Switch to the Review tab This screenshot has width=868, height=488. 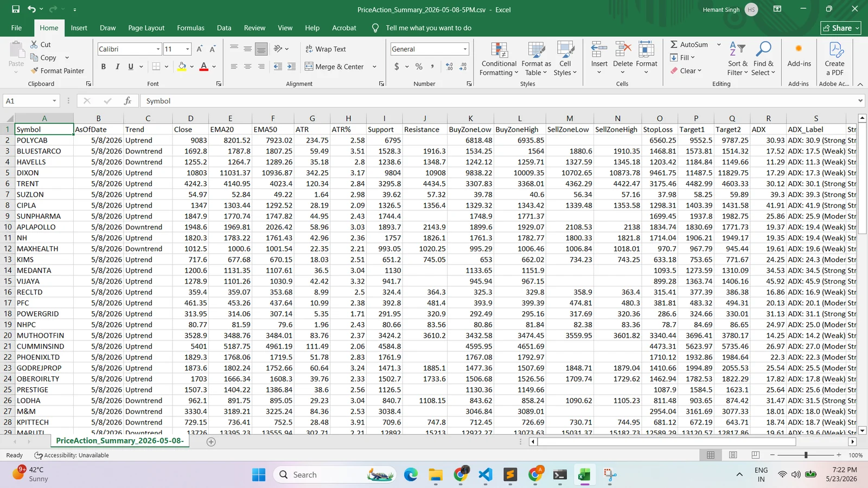click(254, 28)
